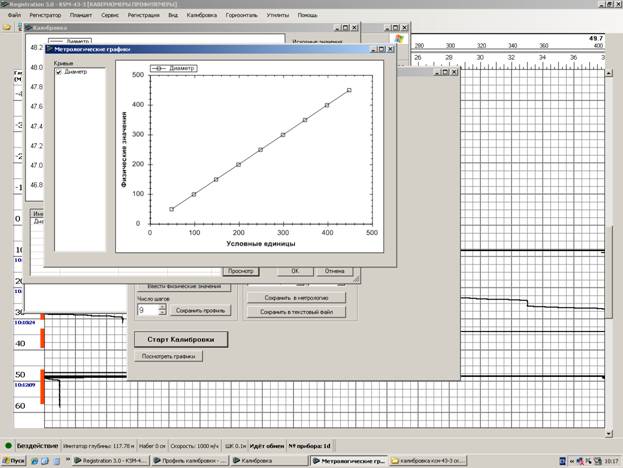623x468 pixels.
Task: Click the Калибровка window title bar icon
Action: pos(28,28)
